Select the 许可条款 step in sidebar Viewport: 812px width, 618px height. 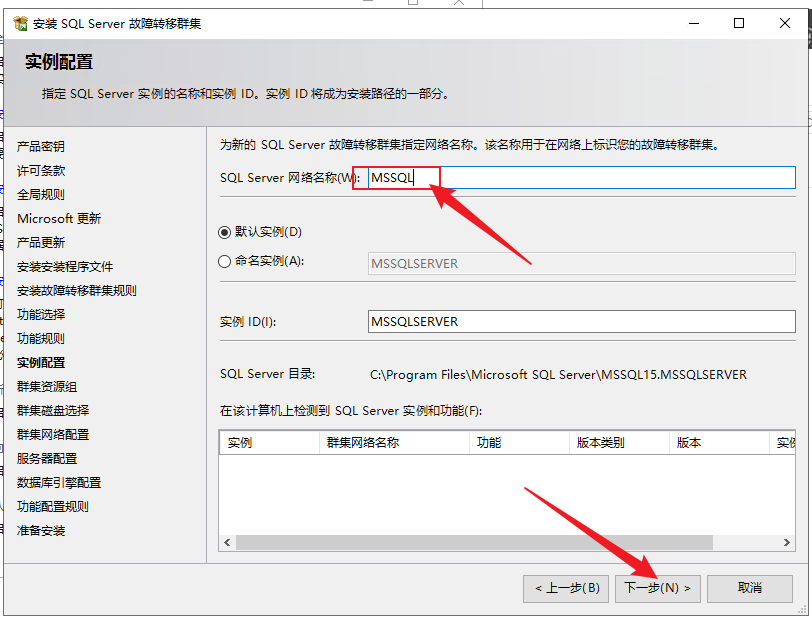click(x=41, y=170)
